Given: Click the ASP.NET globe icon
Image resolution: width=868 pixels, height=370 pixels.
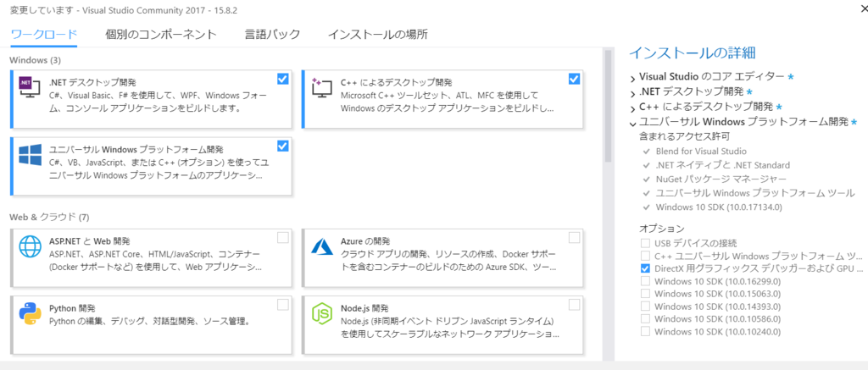Looking at the screenshot, I should tap(30, 246).
